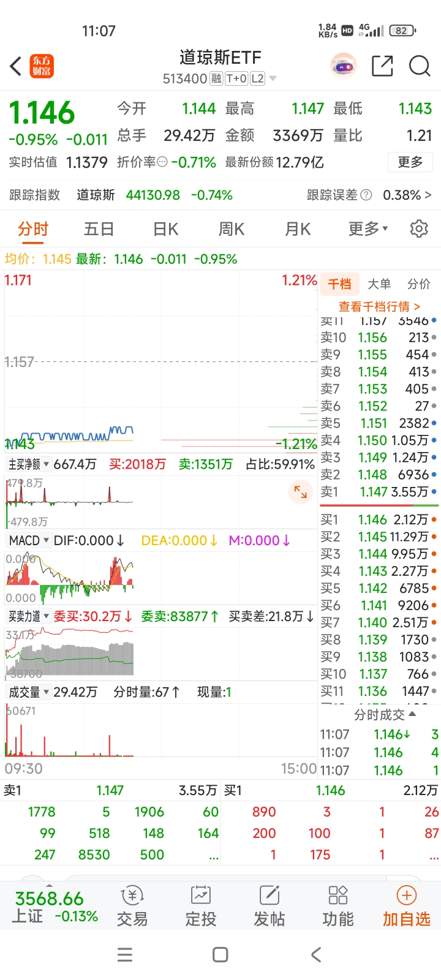Open 买卖力道 indicator dropdown

tap(29, 616)
